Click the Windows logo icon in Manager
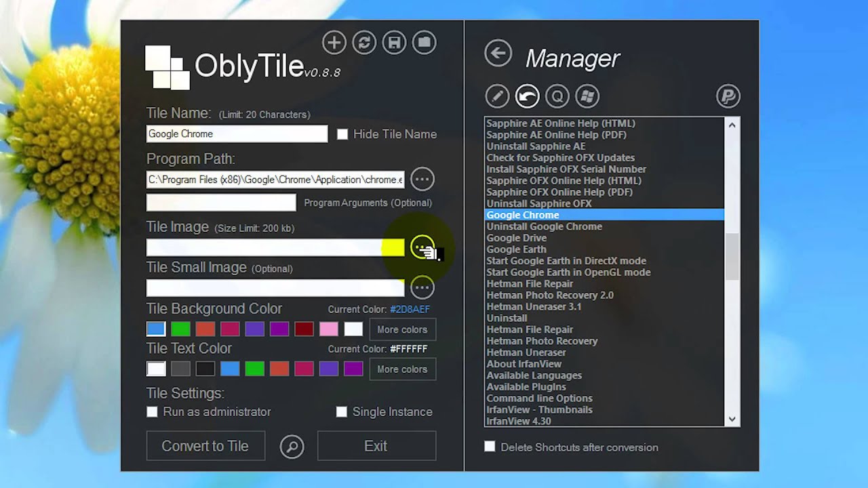 click(587, 96)
